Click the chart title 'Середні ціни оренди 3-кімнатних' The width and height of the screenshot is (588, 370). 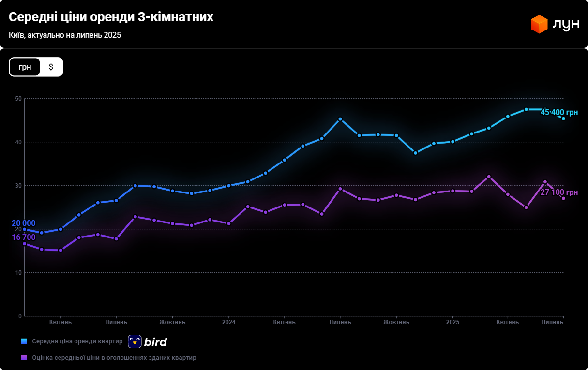tap(111, 17)
